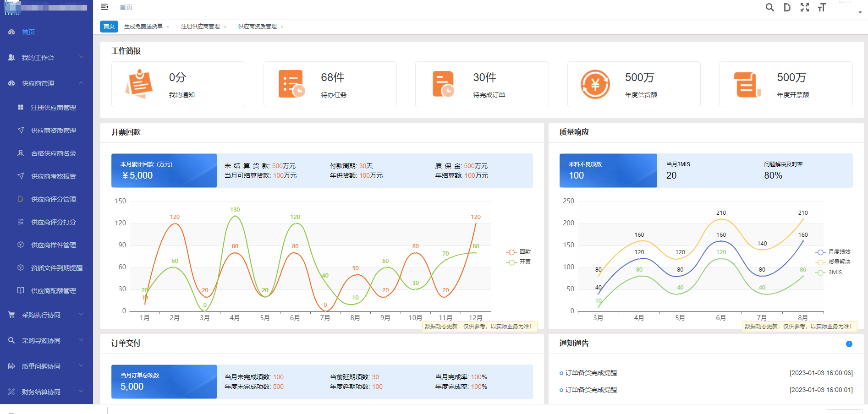The height and width of the screenshot is (414, 868).
Task: Click 当月订单总项数 5,000 panel
Action: click(x=164, y=381)
